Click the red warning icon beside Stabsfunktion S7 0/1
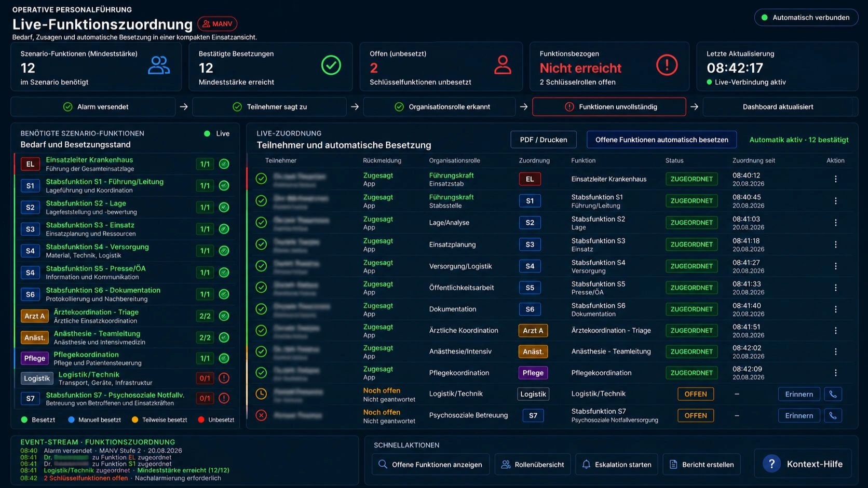Screen dimensions: 868x488 224,398
